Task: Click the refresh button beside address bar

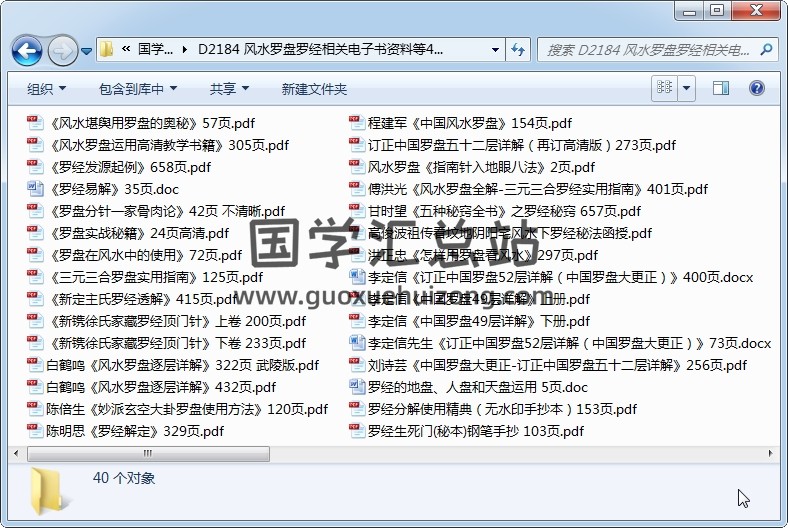Action: pos(518,50)
